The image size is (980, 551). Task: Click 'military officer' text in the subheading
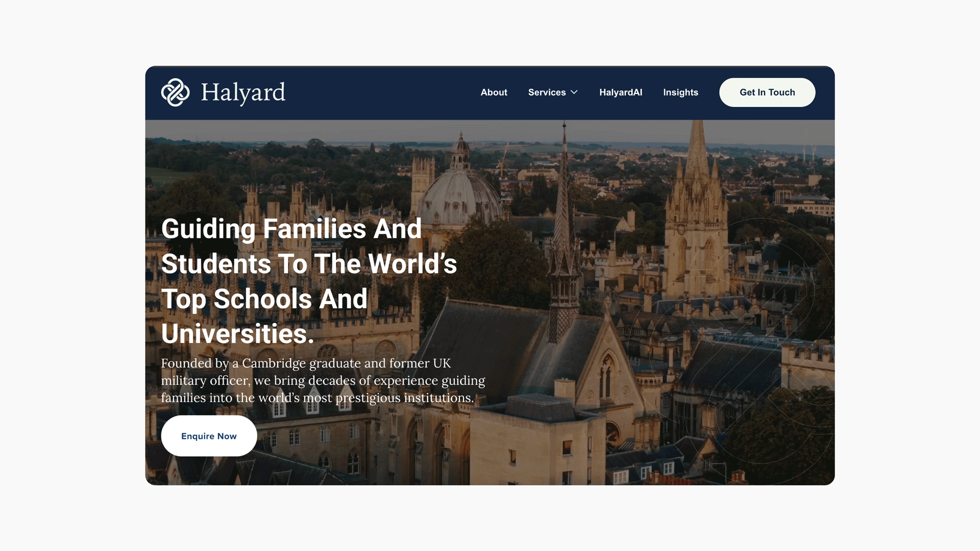[205, 381]
